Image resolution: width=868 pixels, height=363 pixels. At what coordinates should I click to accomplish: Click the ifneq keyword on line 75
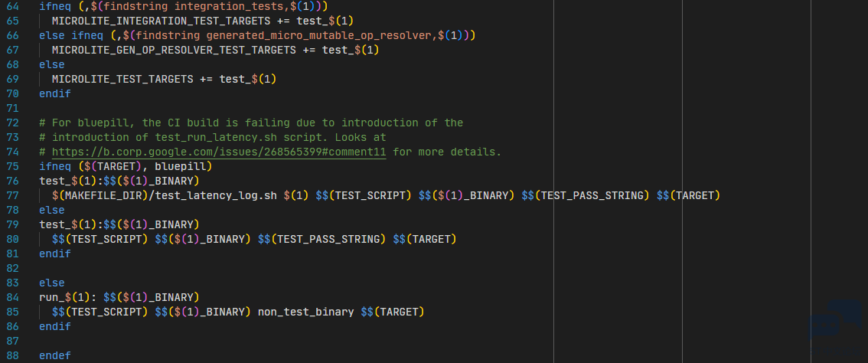coord(55,166)
